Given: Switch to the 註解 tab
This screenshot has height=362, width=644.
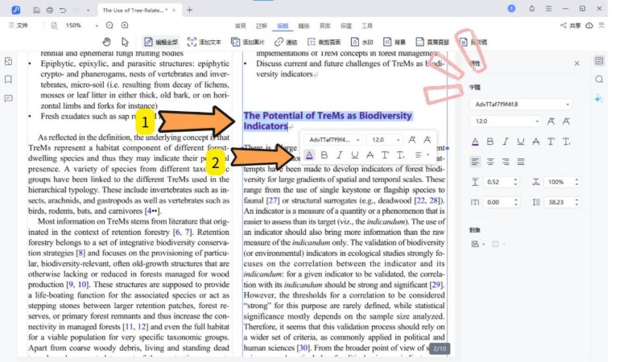Looking at the screenshot, I should click(261, 26).
